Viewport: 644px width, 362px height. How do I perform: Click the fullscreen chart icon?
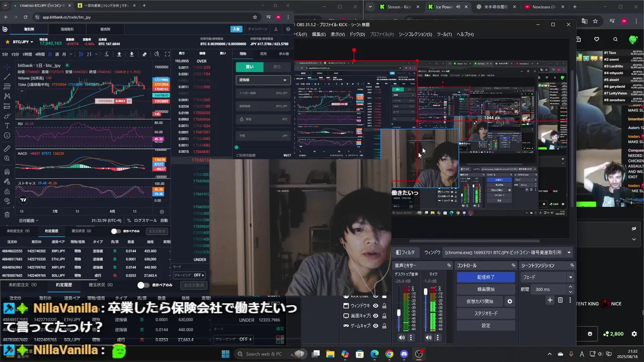(168, 54)
